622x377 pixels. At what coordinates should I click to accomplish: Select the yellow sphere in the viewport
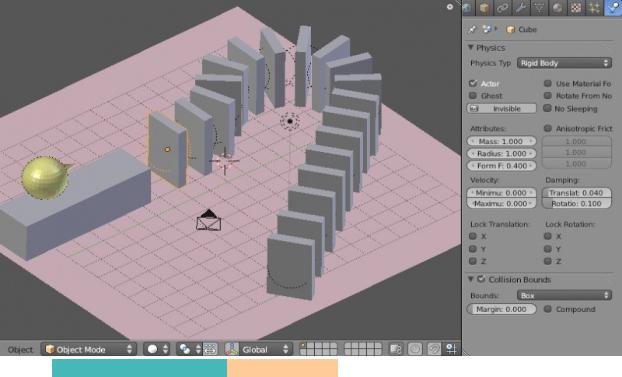click(x=44, y=177)
